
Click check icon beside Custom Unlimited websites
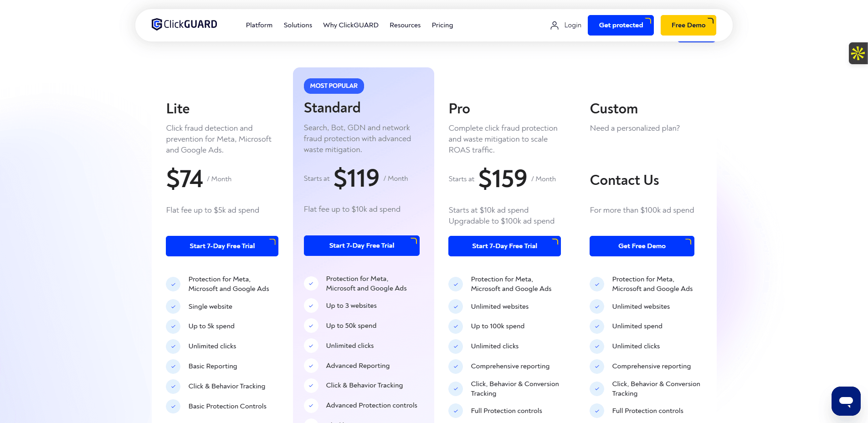coord(597,307)
